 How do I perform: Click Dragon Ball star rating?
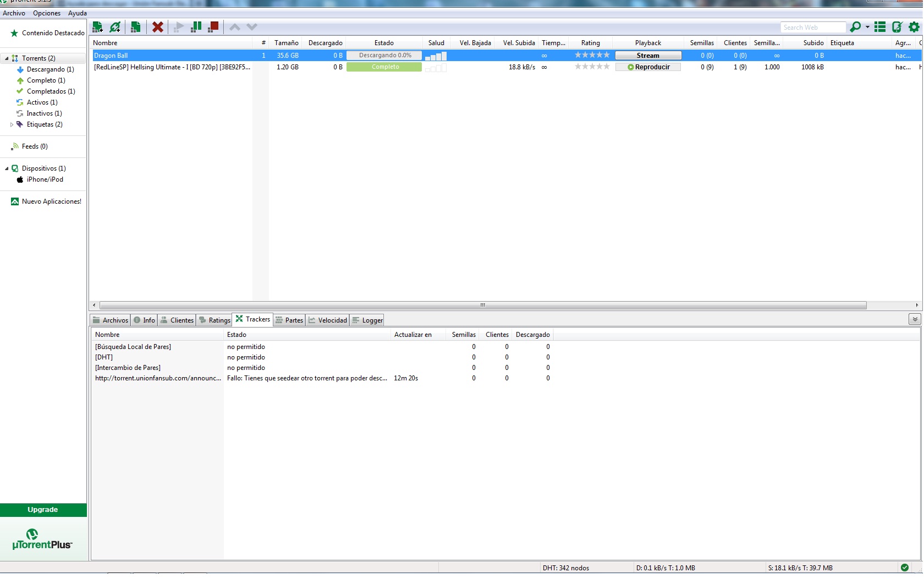click(592, 55)
